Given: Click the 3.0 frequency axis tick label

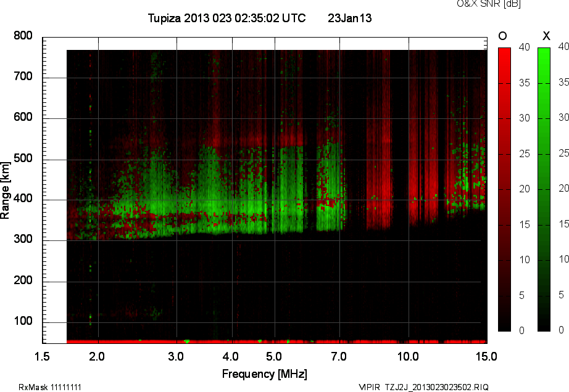Looking at the screenshot, I should (x=177, y=356).
